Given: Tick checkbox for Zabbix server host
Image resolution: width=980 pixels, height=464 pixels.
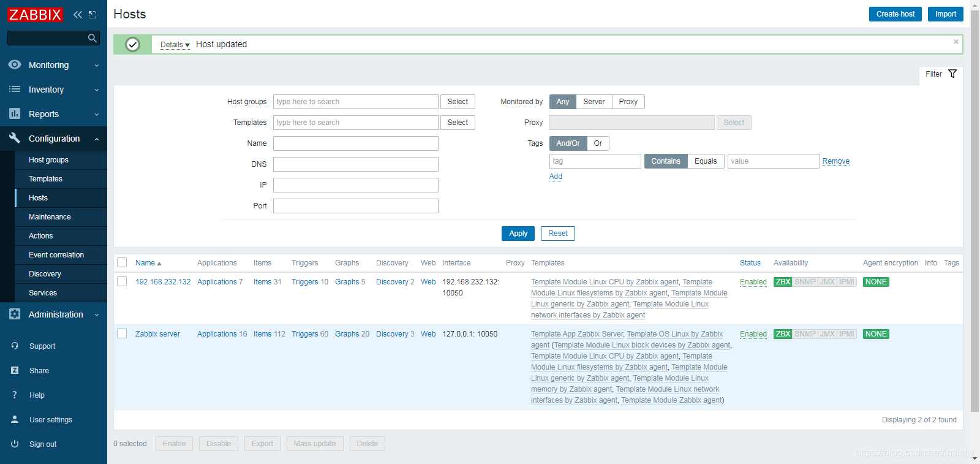Looking at the screenshot, I should [122, 333].
